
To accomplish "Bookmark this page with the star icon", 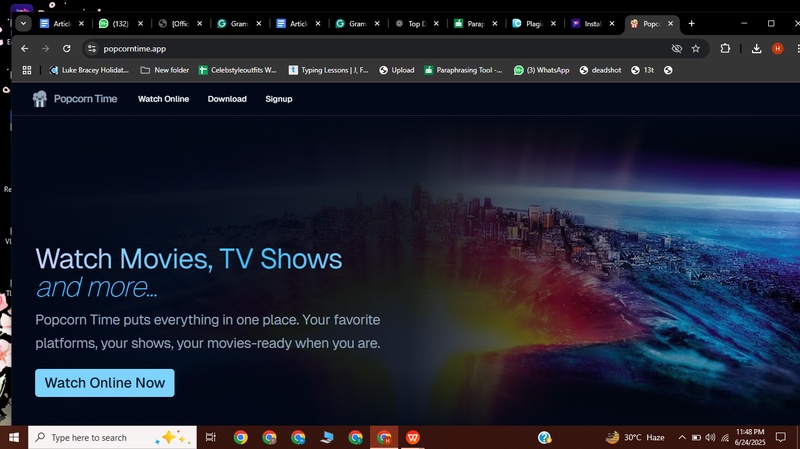I will pyautogui.click(x=695, y=48).
